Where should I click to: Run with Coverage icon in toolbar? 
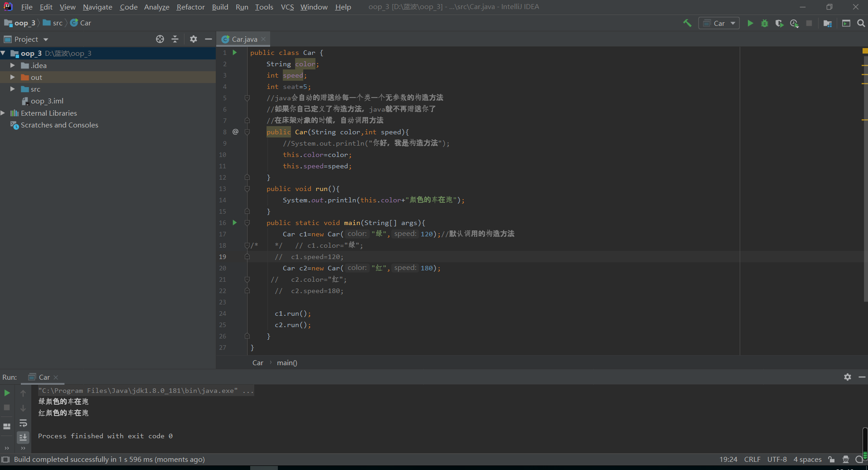[779, 23]
